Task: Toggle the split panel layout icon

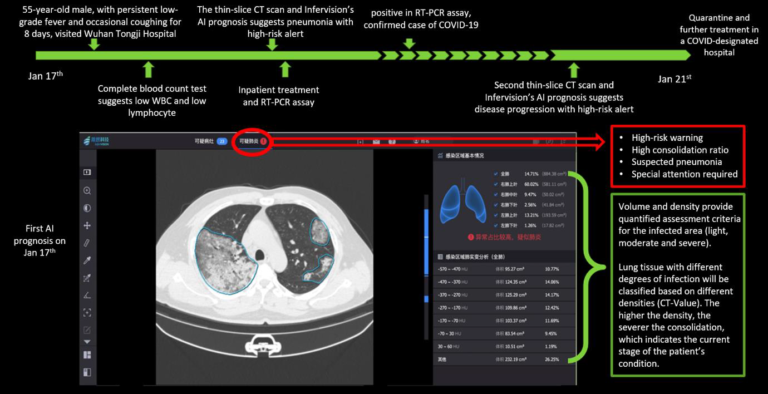Action: click(87, 372)
